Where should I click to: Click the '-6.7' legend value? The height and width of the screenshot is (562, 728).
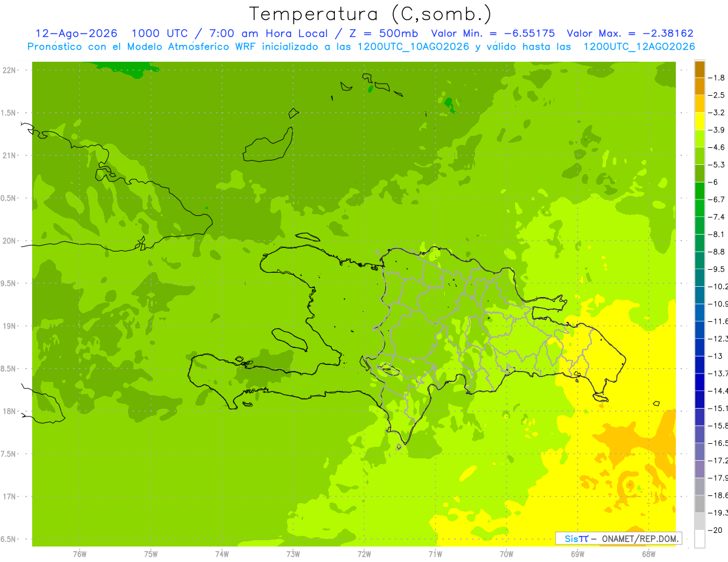click(x=717, y=199)
